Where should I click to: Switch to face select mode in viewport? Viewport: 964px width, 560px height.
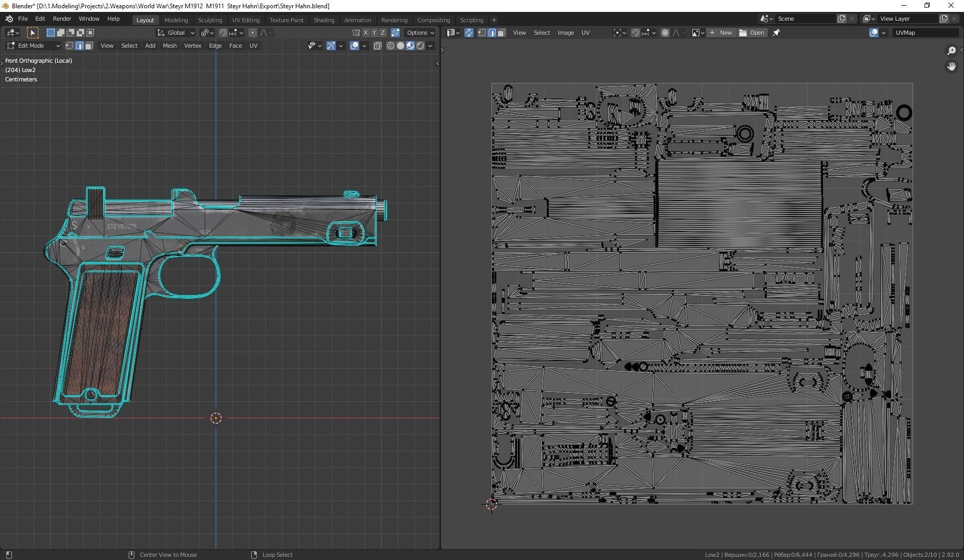[x=89, y=46]
